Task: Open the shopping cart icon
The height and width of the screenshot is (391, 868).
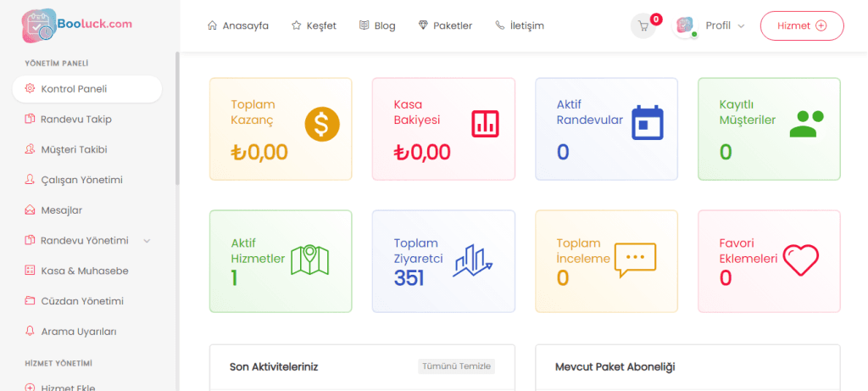Action: click(643, 26)
